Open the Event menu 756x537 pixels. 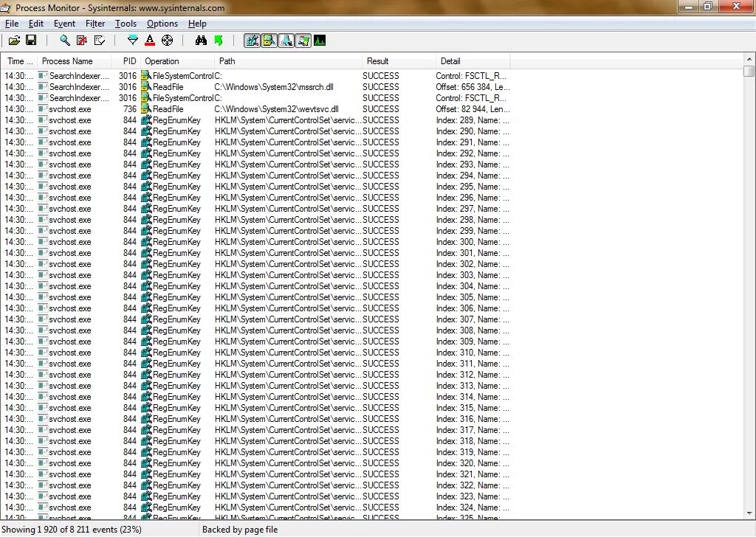(x=64, y=24)
